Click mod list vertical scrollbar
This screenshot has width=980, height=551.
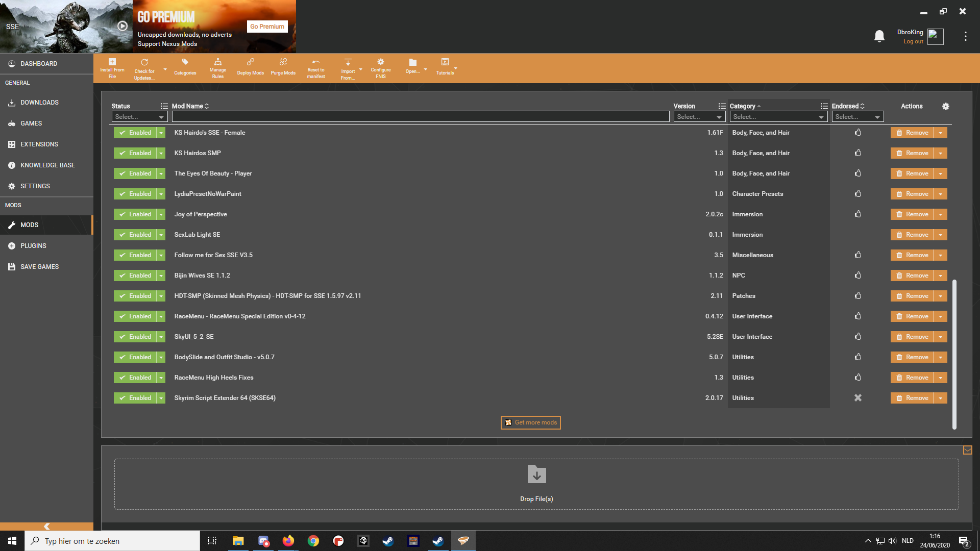[x=954, y=354]
